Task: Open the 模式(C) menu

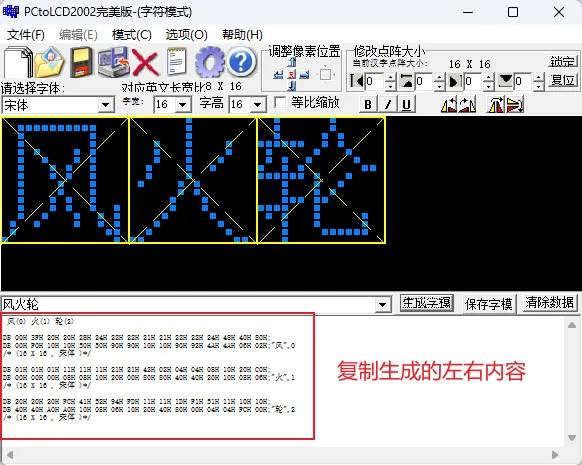Action: (x=132, y=35)
